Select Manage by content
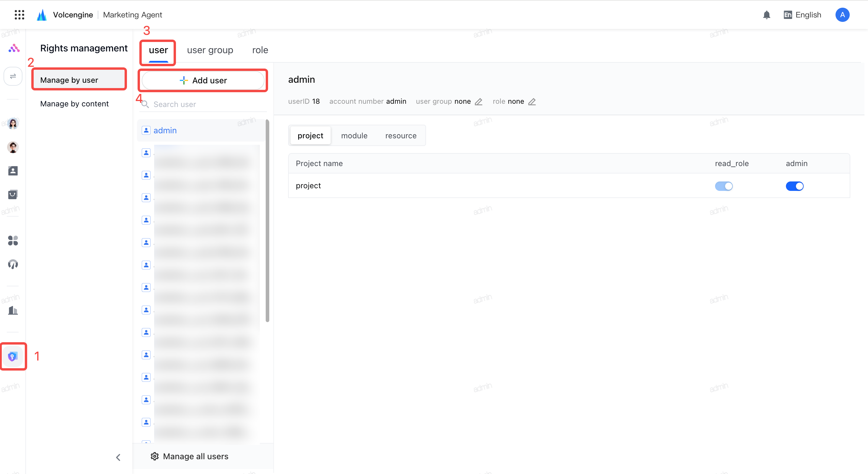Image resolution: width=868 pixels, height=474 pixels. [x=74, y=103]
